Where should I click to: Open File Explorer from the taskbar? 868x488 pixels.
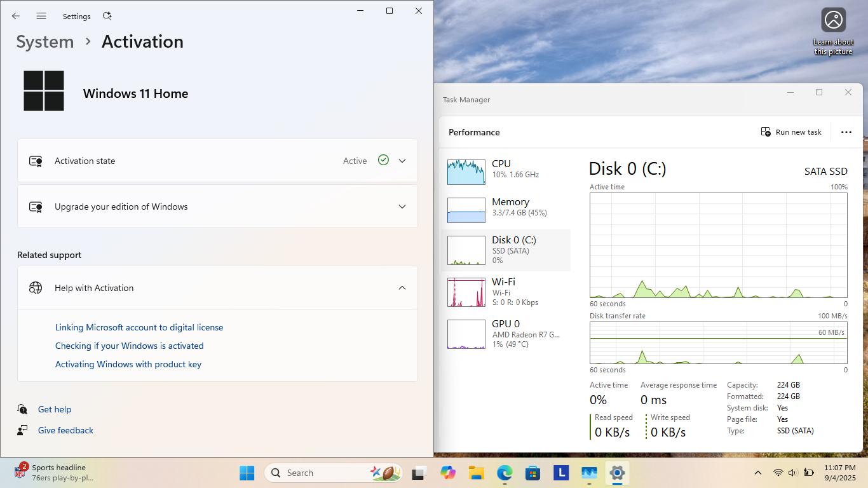477,473
